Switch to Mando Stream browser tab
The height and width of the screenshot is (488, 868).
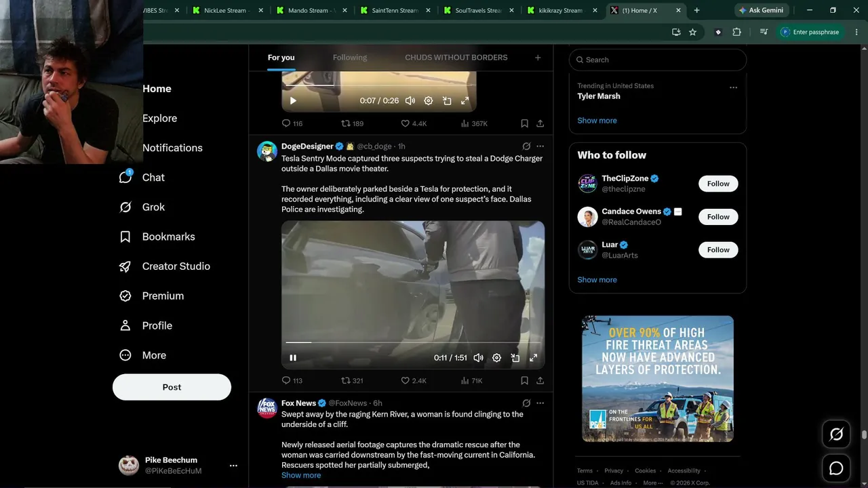[311, 10]
